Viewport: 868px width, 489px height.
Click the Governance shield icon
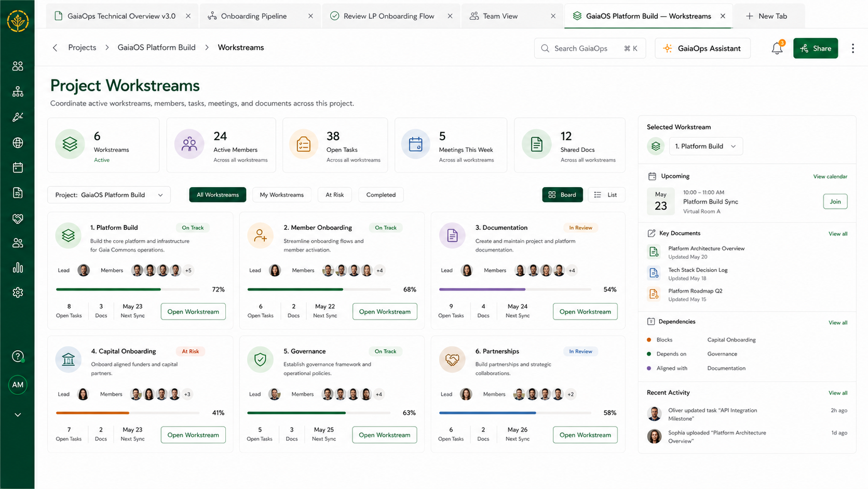[x=261, y=359]
